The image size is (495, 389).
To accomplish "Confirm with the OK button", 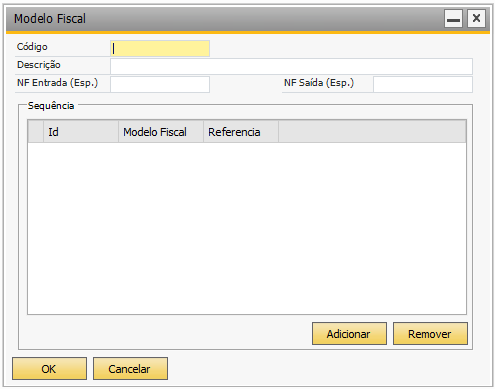I will click(49, 369).
